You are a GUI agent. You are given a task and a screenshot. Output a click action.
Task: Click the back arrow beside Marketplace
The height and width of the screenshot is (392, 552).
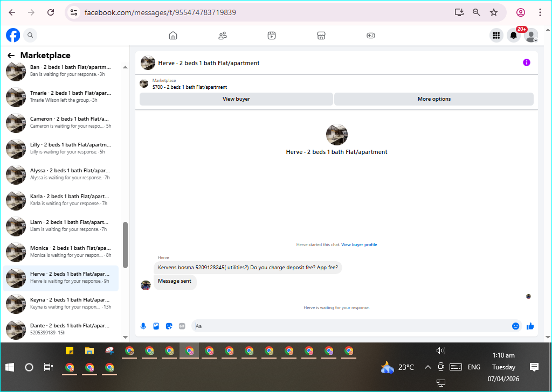11,55
